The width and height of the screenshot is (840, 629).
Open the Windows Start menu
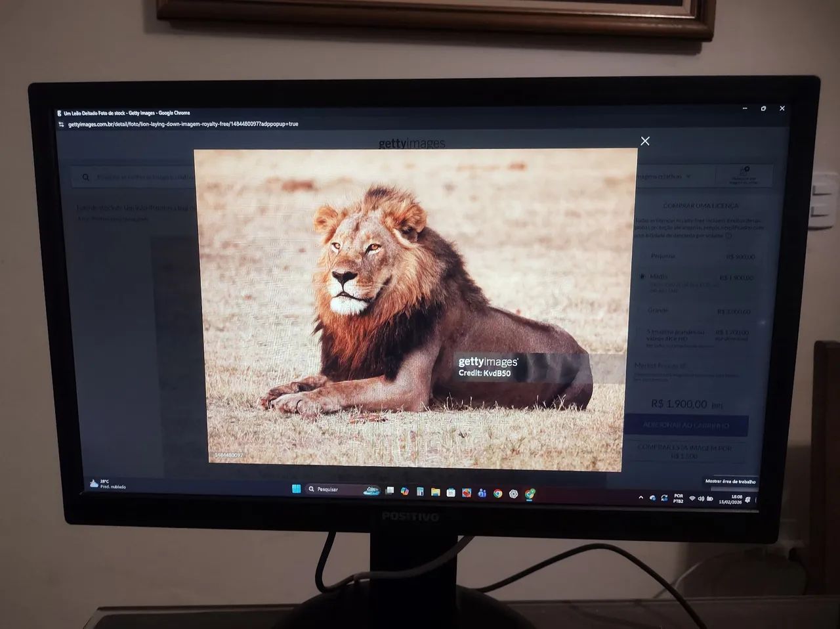297,490
